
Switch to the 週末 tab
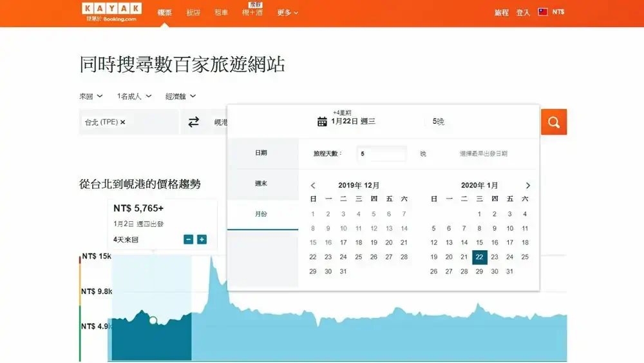(x=261, y=184)
